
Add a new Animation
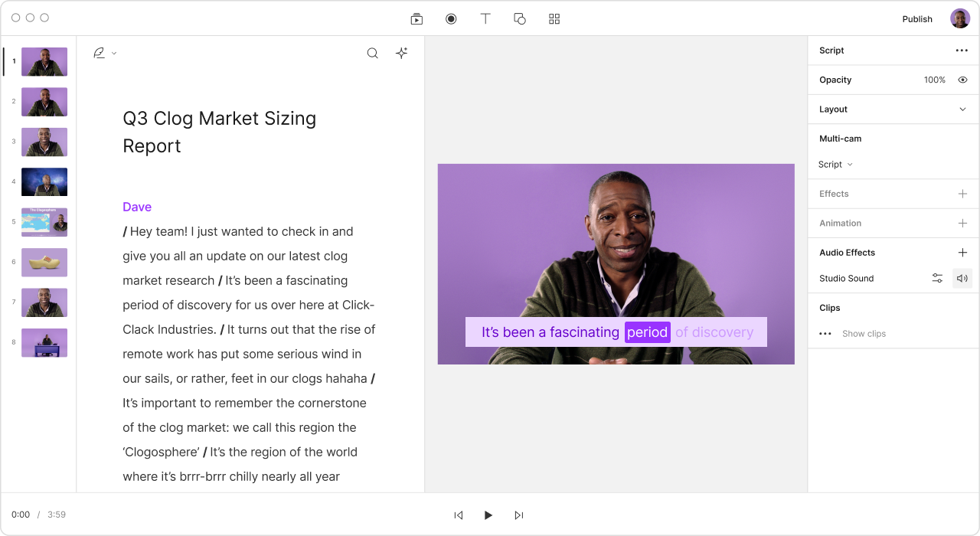[962, 224]
